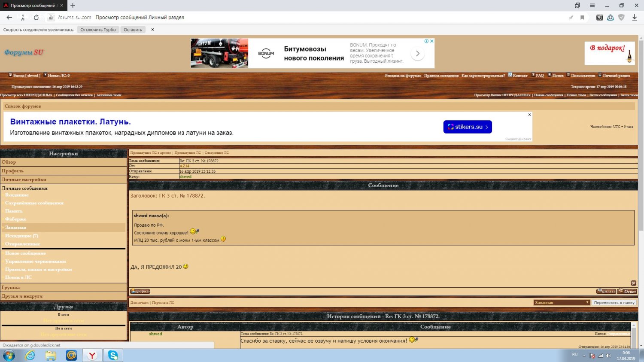Open Входящие in the sidebar menu
The height and width of the screenshot is (362, 644).
point(17,195)
